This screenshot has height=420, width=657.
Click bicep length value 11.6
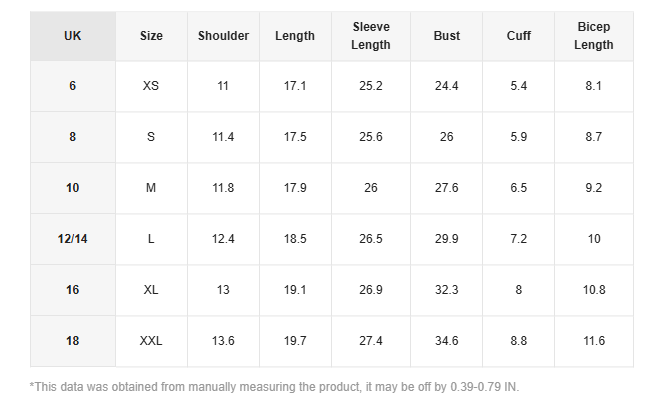[x=594, y=341]
